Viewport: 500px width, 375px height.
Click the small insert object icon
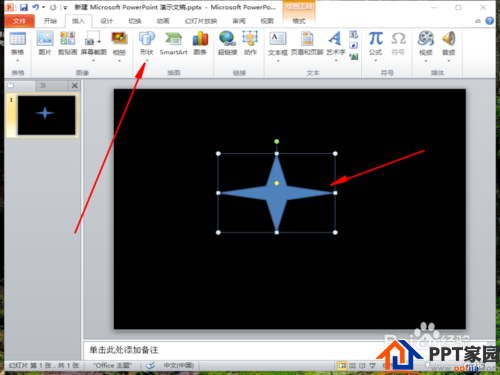[354, 57]
